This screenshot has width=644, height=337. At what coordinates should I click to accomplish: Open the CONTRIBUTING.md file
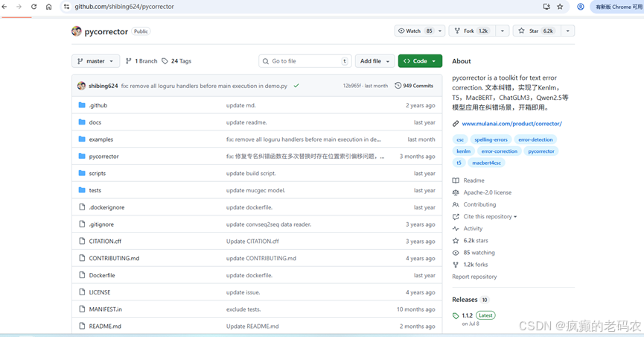[x=114, y=258]
